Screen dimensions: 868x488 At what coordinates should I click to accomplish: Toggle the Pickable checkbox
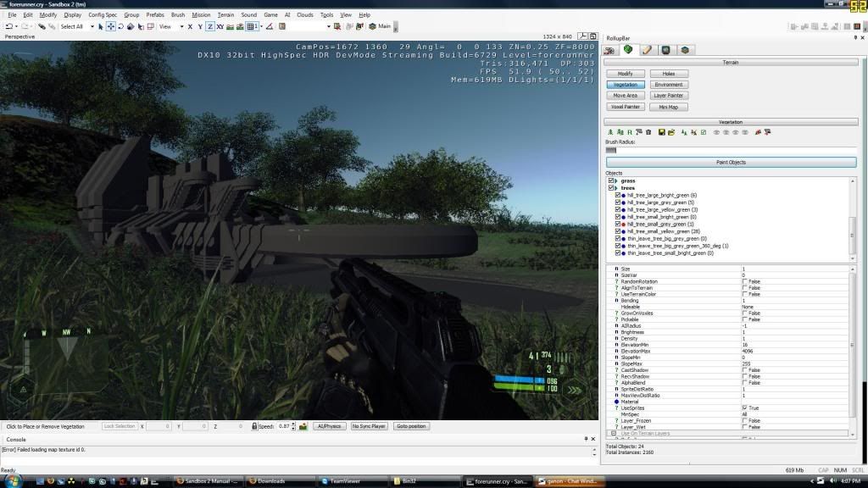744,319
